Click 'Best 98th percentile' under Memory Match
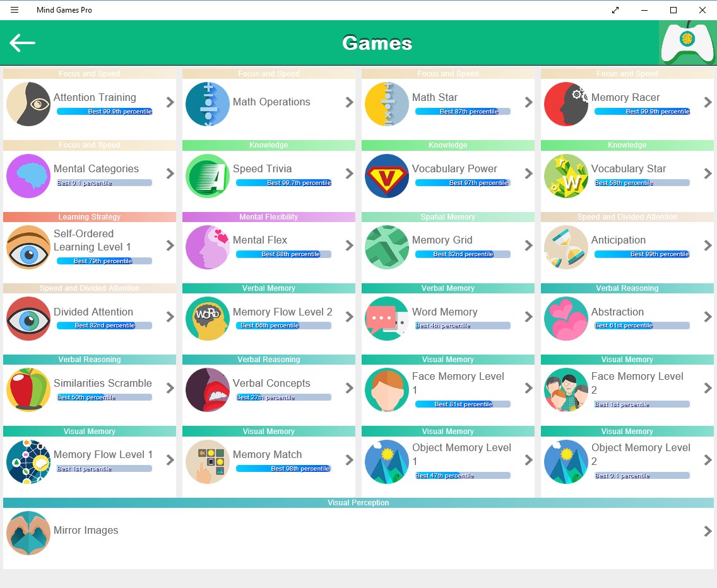 point(300,469)
